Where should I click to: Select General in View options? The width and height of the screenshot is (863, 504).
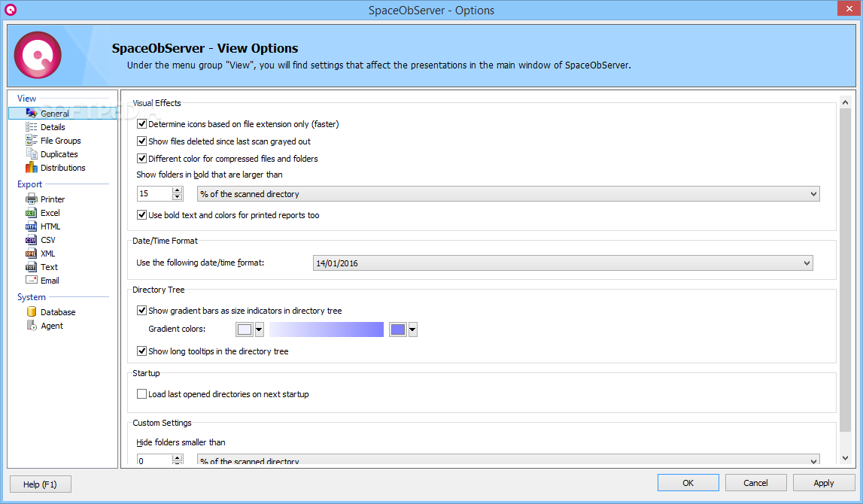click(x=54, y=114)
